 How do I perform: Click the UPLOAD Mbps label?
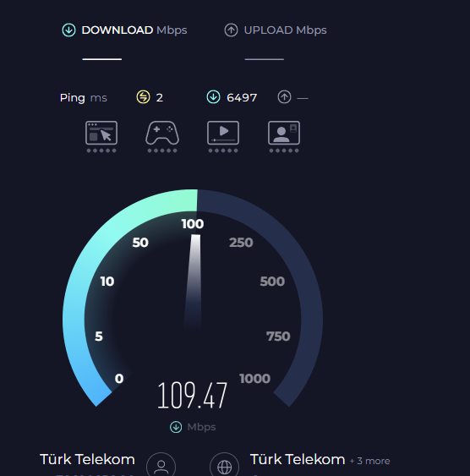(285, 30)
